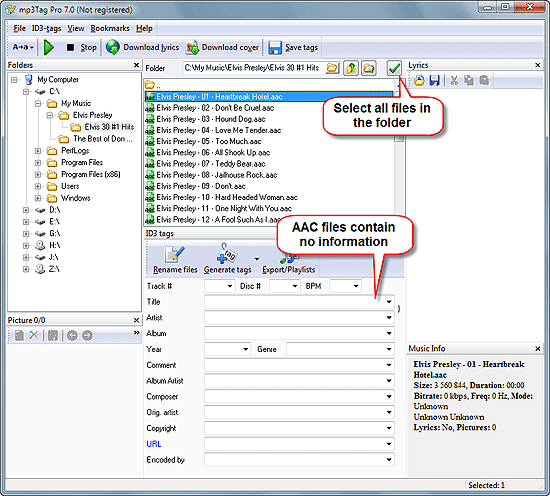Click the Title input field
Screen dimensions: 550x496
(299, 302)
